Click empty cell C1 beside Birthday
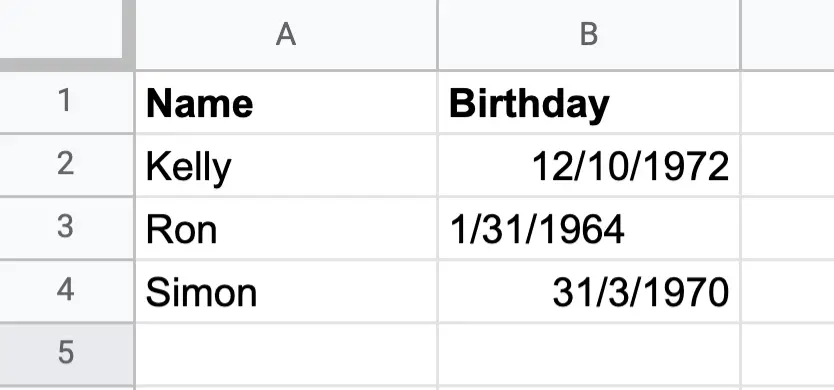834x390 pixels. tap(788, 102)
